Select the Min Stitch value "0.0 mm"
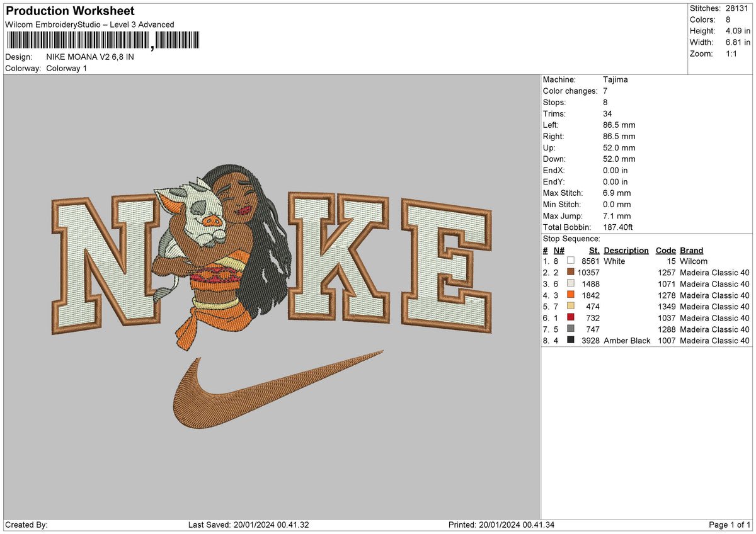 617,204
